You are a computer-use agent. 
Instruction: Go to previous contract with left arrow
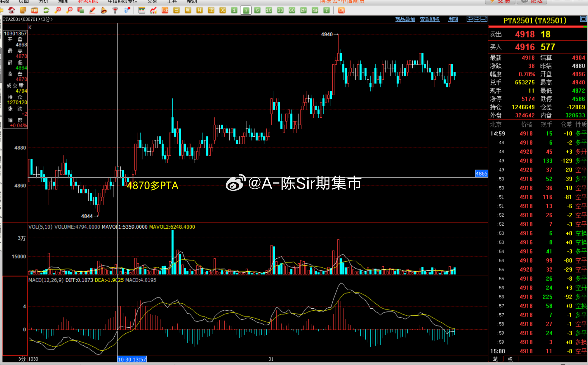pyautogui.click(x=470, y=19)
